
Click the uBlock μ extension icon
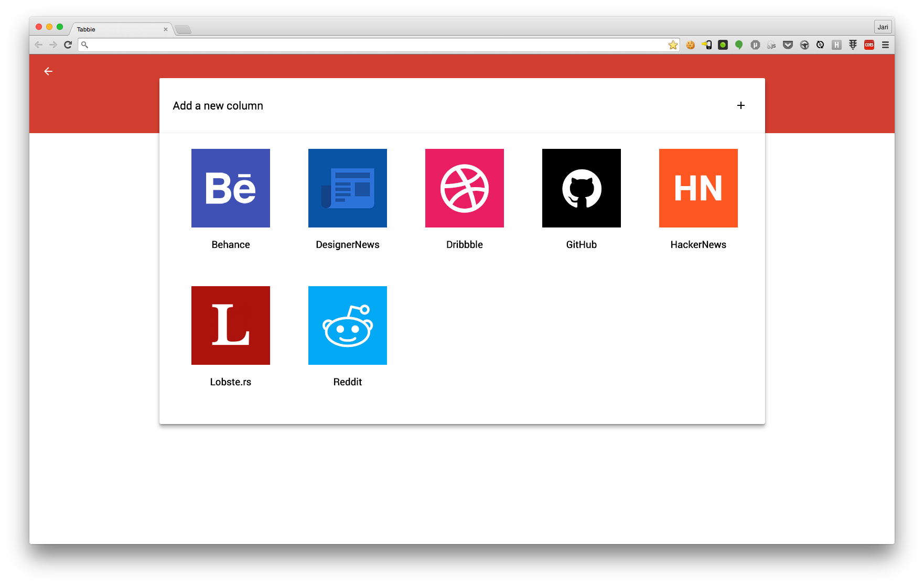[755, 45]
